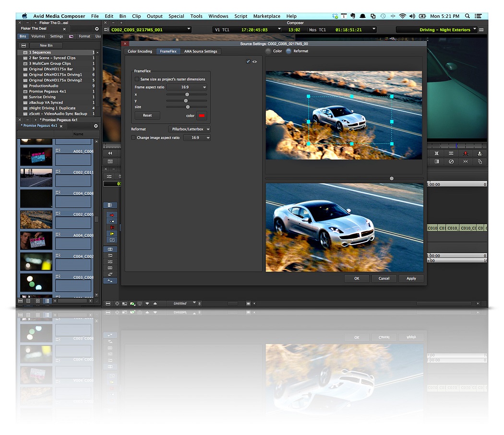Click the Cancel button in Source Settings
The height and width of the screenshot is (435, 504).
[x=384, y=279]
